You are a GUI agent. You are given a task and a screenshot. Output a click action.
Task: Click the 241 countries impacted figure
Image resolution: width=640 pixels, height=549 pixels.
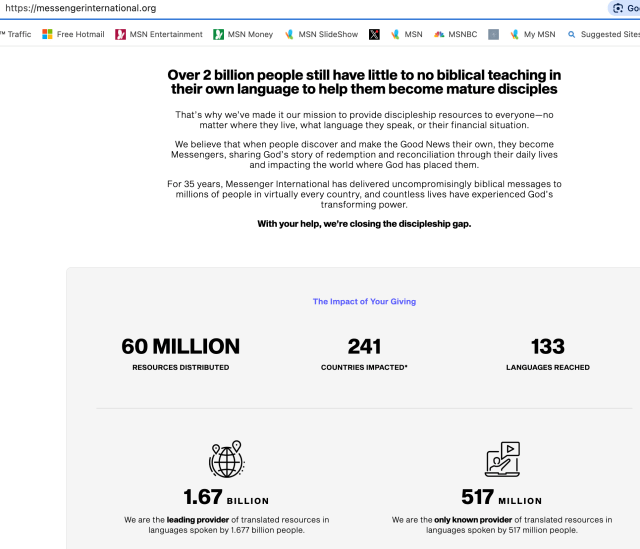(364, 347)
